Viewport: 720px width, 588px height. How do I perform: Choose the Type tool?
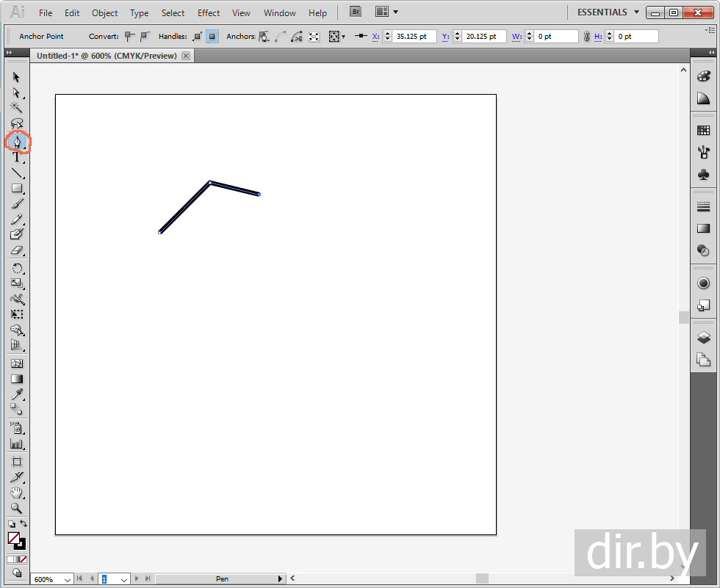pyautogui.click(x=17, y=157)
